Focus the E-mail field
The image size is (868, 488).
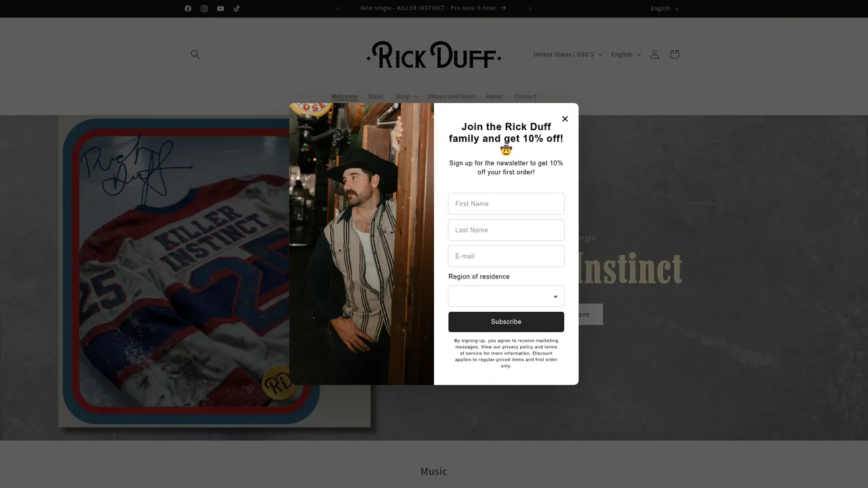point(506,256)
